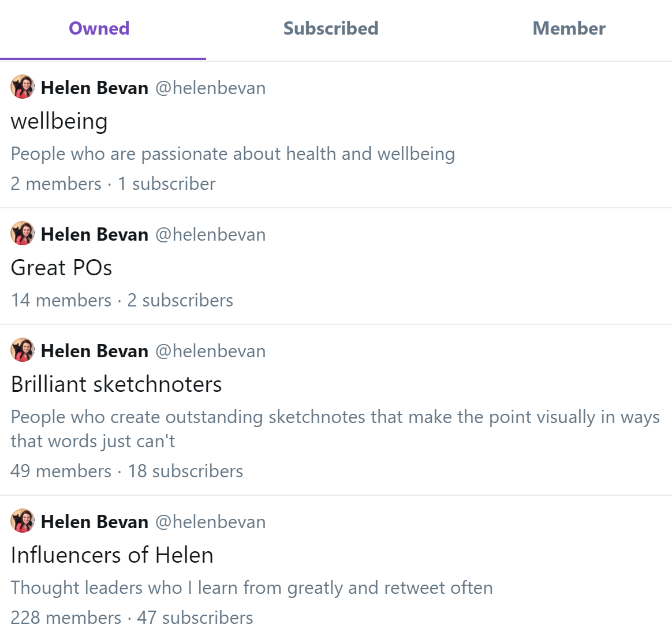Open avatar on the Great POs entry
The height and width of the screenshot is (636, 672).
click(x=23, y=234)
